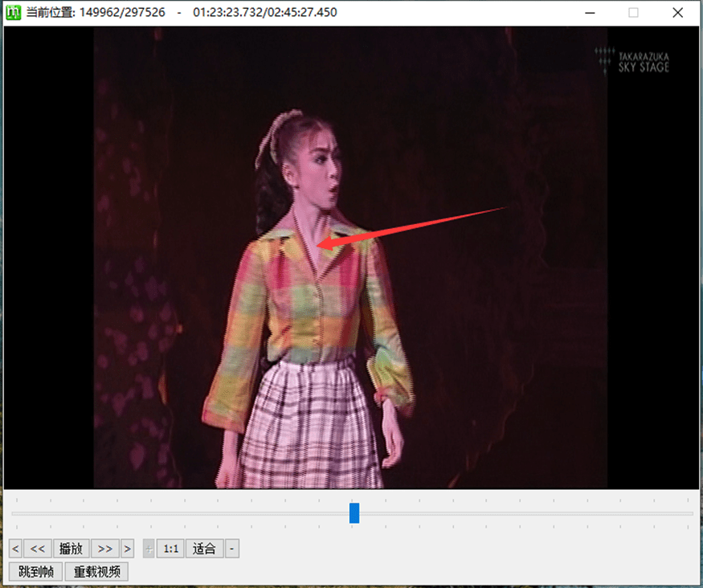The image size is (703, 588).
Task: Open the 跳到帧 jump to frame dialog
Action: pyautogui.click(x=35, y=572)
